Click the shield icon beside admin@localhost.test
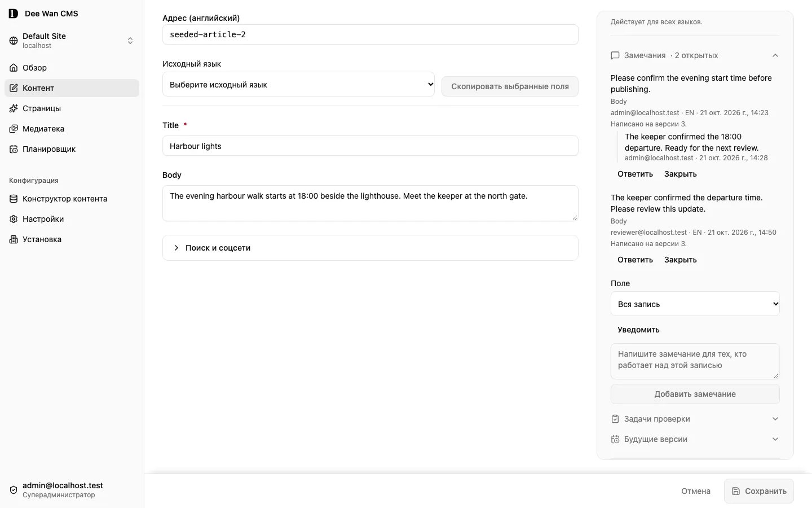Image resolution: width=812 pixels, height=508 pixels. tap(14, 490)
